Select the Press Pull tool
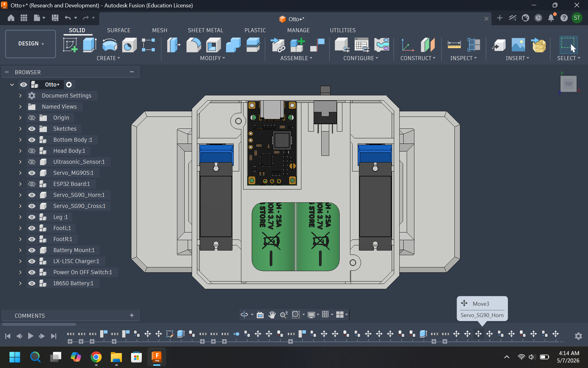Image resolution: width=588 pixels, height=368 pixels. point(173,45)
